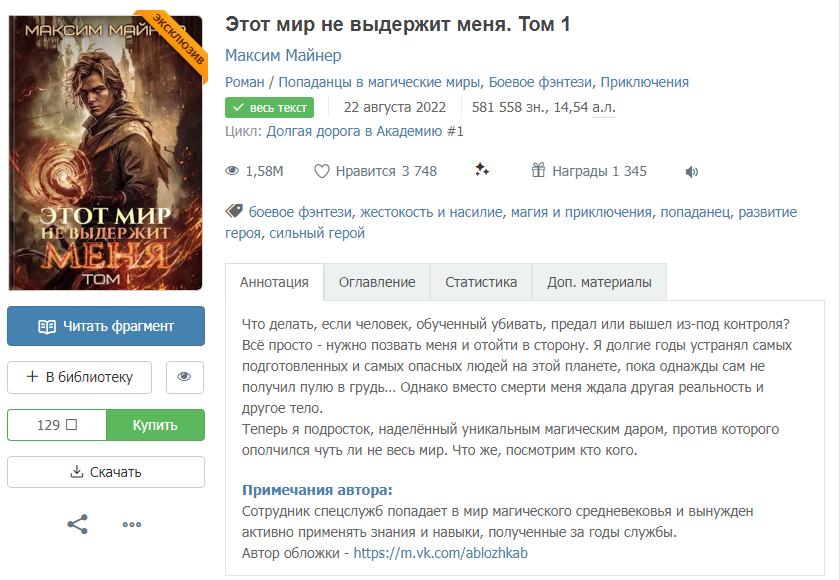
Task: Click the views eye counter icon
Action: click(x=232, y=171)
